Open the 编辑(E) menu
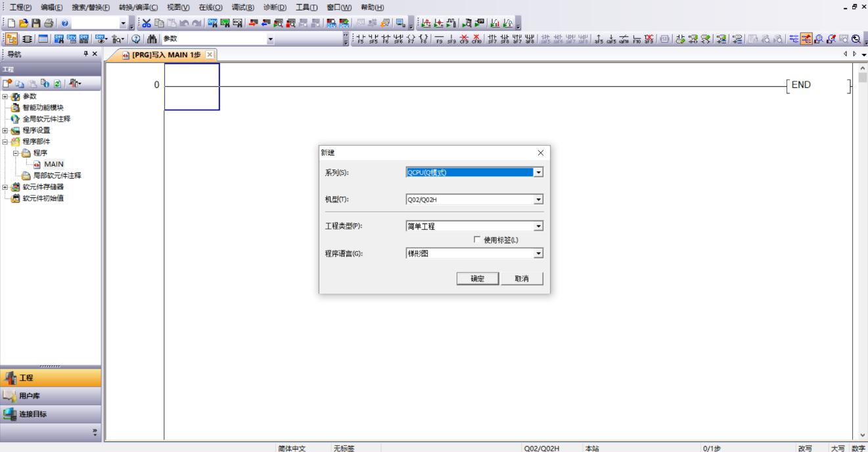This screenshot has width=868, height=452. (x=52, y=7)
